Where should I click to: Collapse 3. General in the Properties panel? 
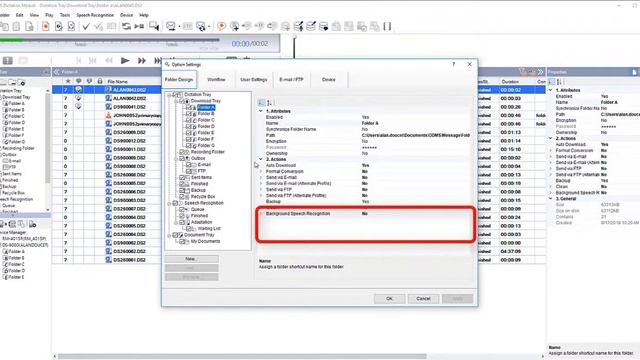[x=551, y=199]
